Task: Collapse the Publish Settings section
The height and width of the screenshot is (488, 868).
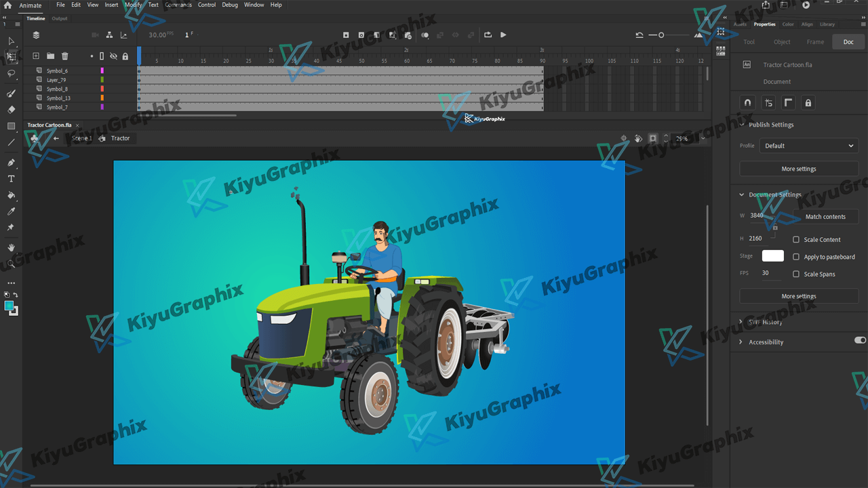Action: (x=741, y=125)
